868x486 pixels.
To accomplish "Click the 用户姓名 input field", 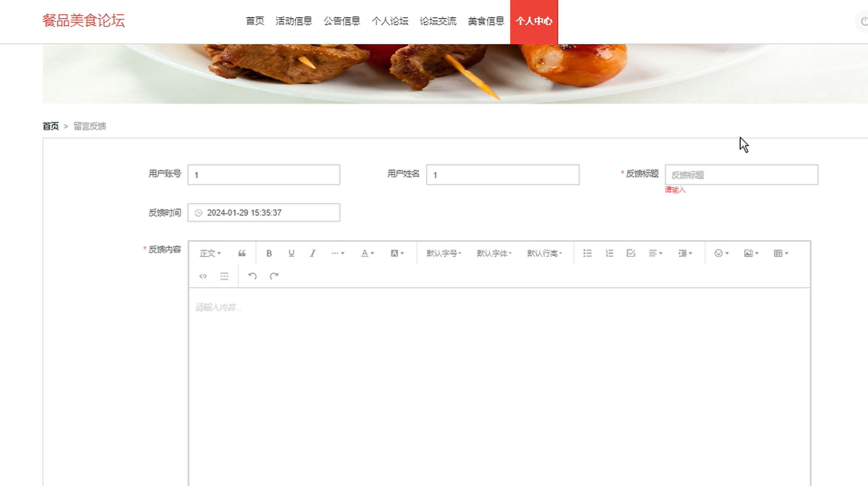I will pos(502,174).
